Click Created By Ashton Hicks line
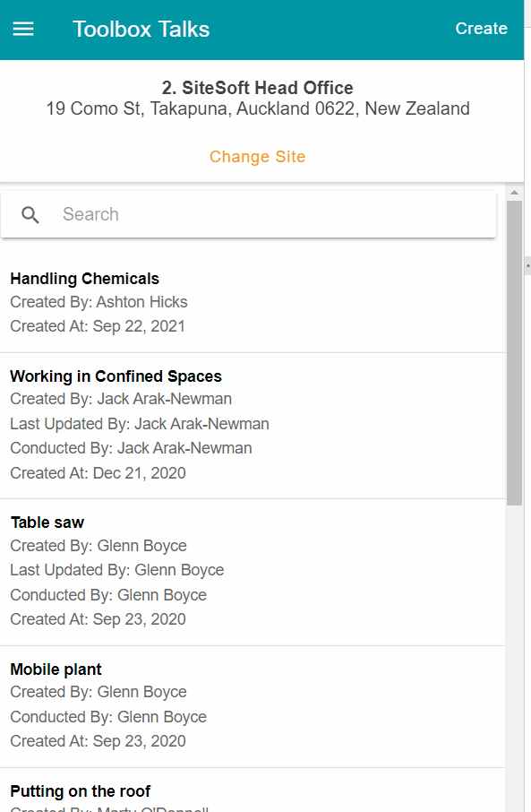Screen dimensions: 531x812 [98, 302]
